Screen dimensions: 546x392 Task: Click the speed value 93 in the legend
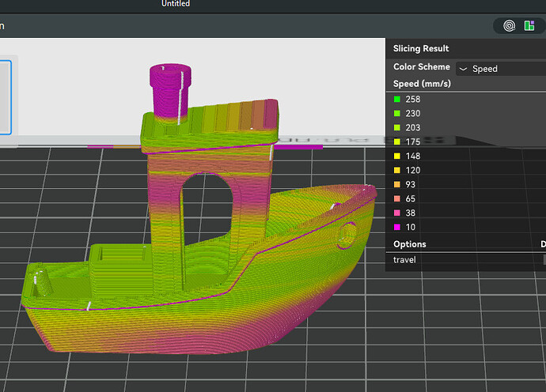pos(410,184)
